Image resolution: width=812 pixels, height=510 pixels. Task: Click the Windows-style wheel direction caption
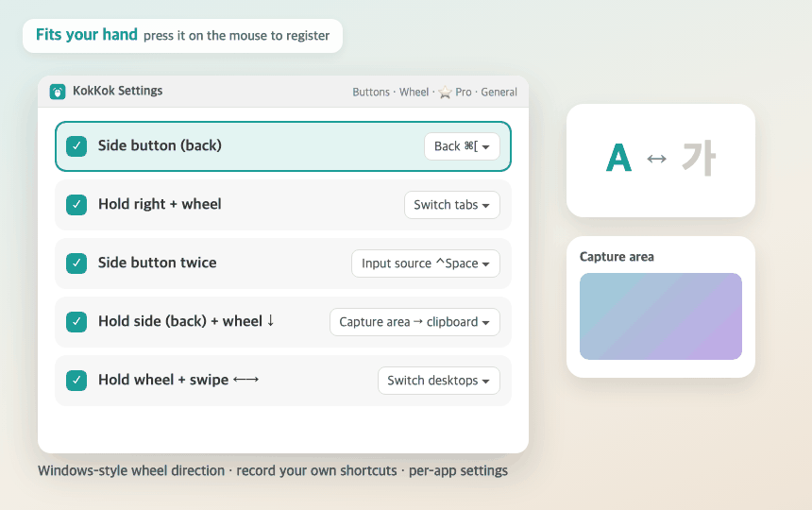coord(131,470)
